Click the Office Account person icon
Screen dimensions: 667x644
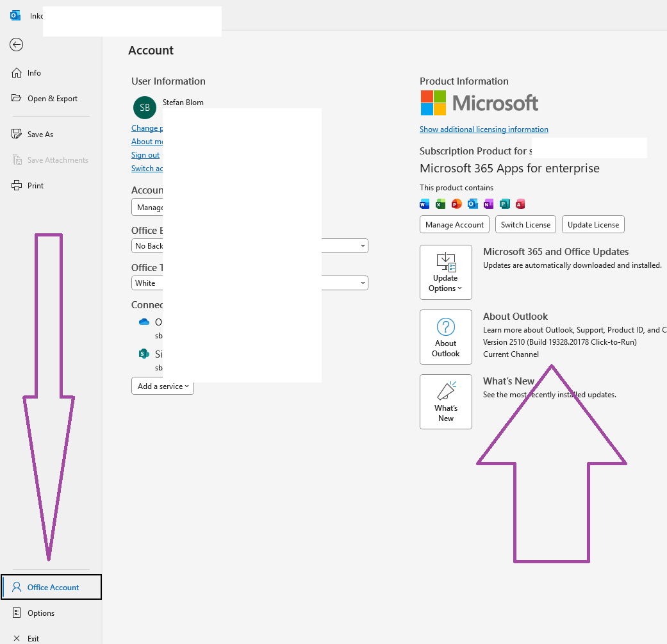[17, 587]
